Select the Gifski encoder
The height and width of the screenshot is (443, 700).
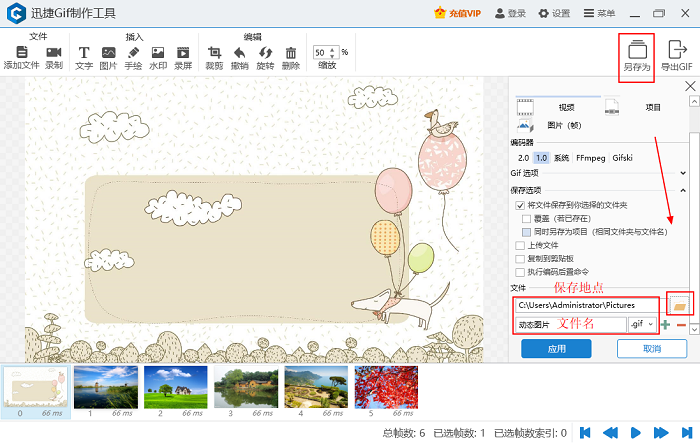pos(622,158)
